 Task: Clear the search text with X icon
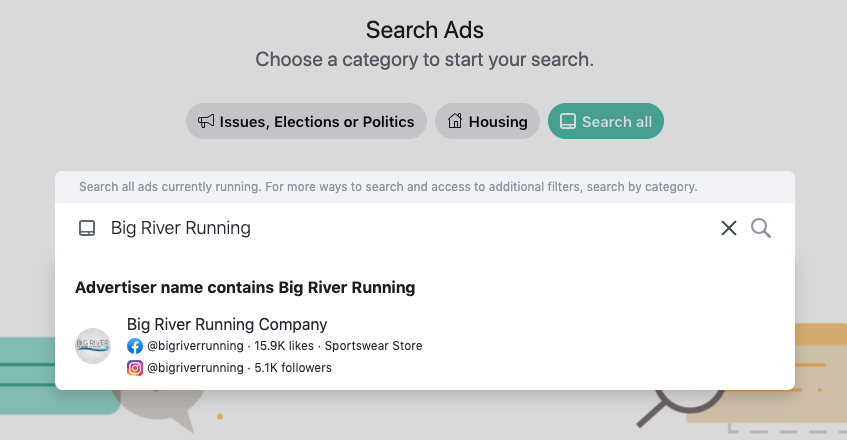(x=729, y=228)
